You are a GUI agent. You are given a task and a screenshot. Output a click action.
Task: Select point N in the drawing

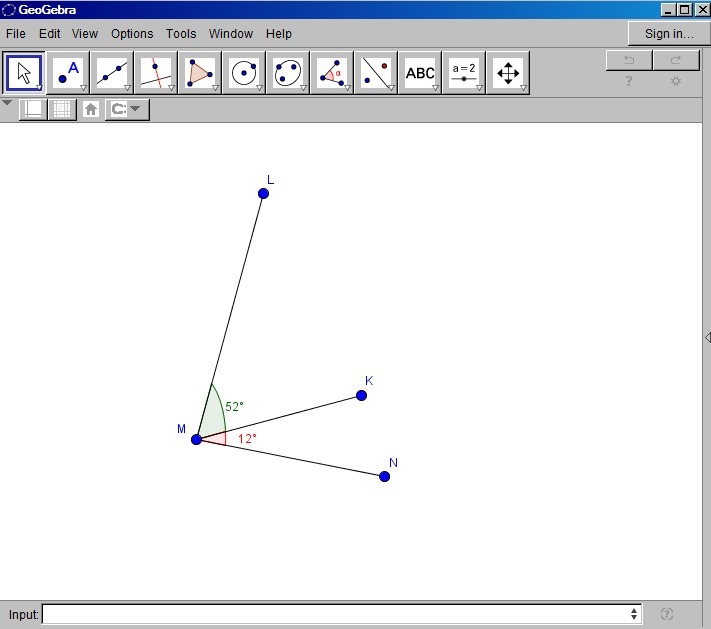tap(385, 477)
